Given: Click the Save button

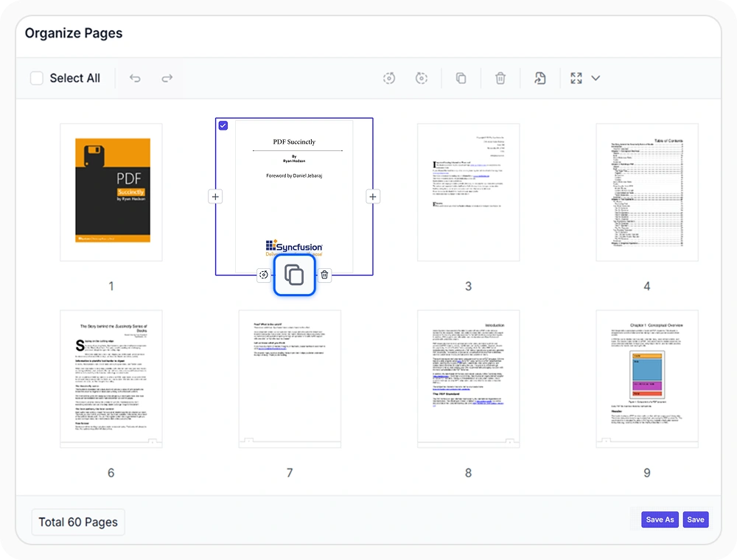Looking at the screenshot, I should (696, 519).
